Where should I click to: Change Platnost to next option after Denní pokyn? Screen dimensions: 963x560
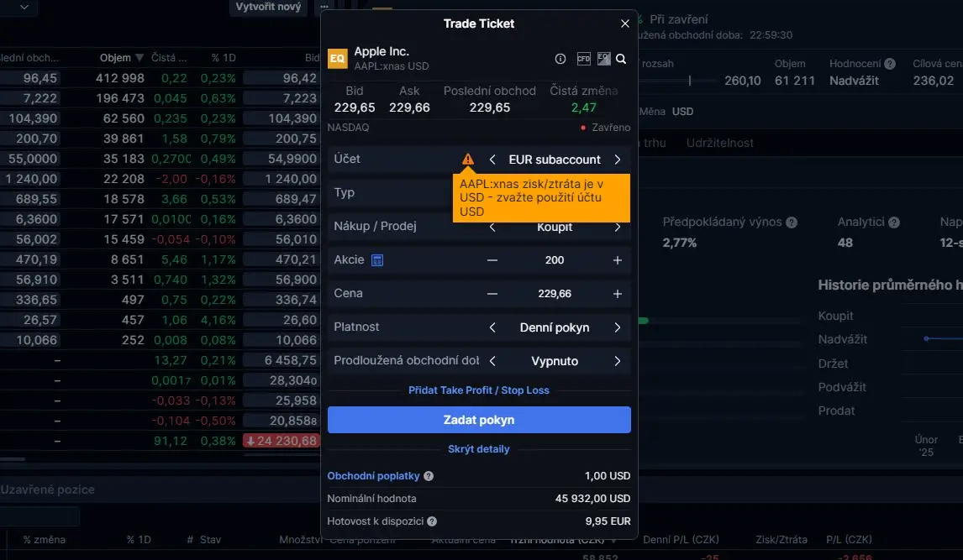click(x=617, y=327)
